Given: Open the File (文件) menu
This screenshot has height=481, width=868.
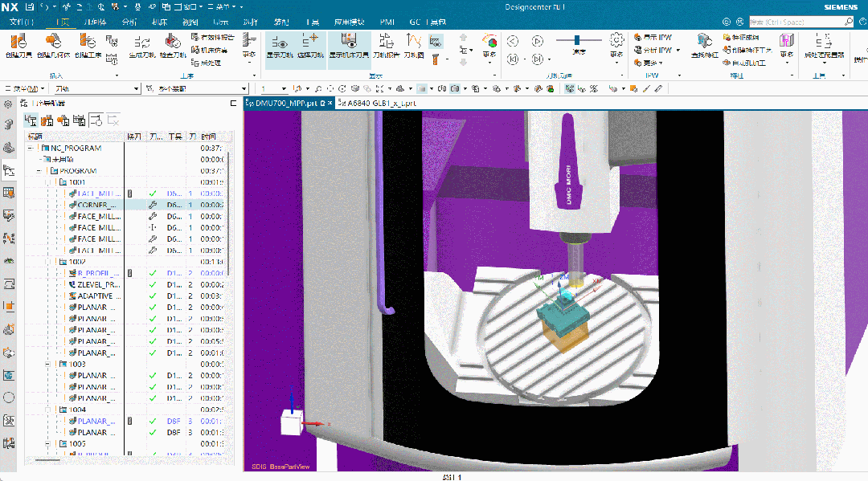Looking at the screenshot, I should (22, 22).
